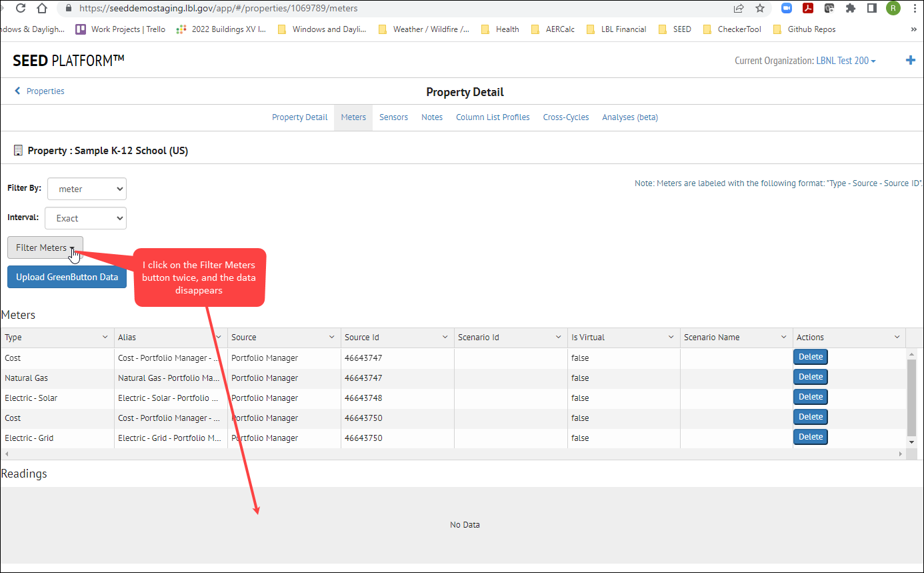Click the Google account avatar R
The image size is (924, 573).
coord(893,8)
